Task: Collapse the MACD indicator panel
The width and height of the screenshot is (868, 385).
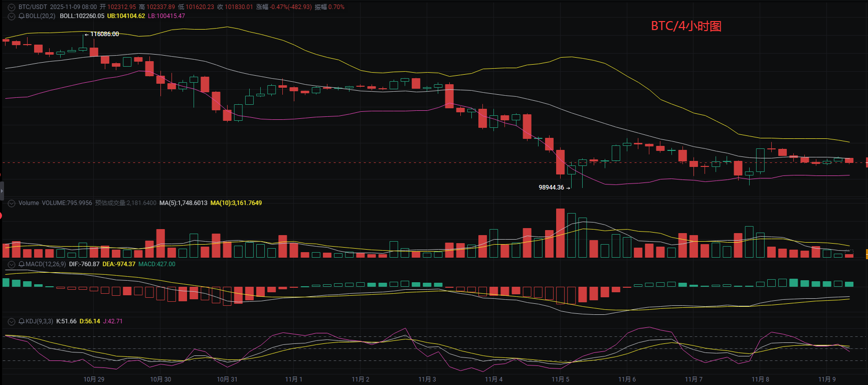Action: coord(12,264)
